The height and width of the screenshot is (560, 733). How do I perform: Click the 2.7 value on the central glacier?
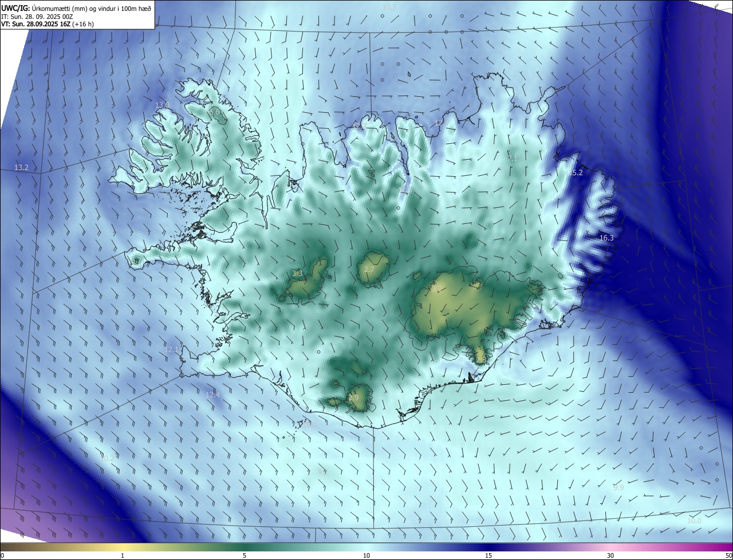(x=369, y=269)
